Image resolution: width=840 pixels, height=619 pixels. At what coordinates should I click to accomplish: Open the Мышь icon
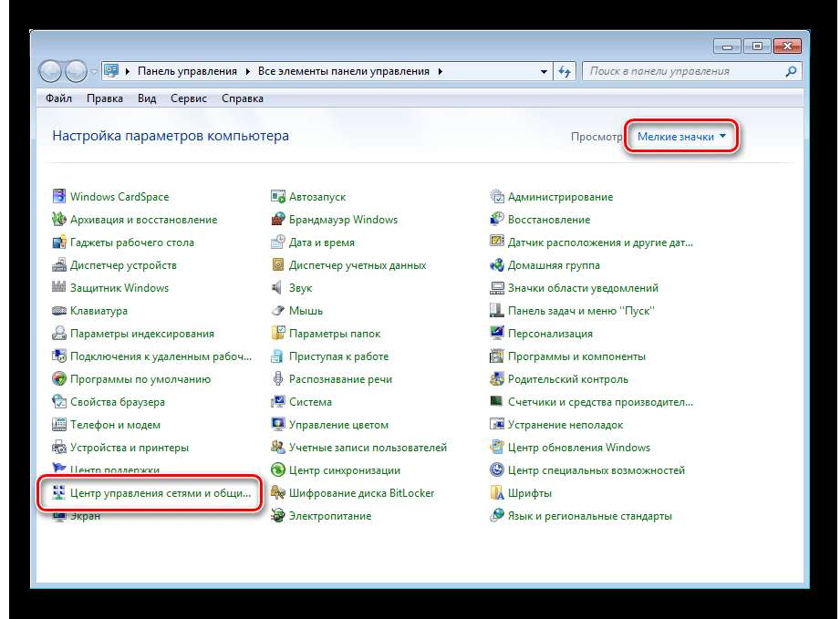coord(278,311)
